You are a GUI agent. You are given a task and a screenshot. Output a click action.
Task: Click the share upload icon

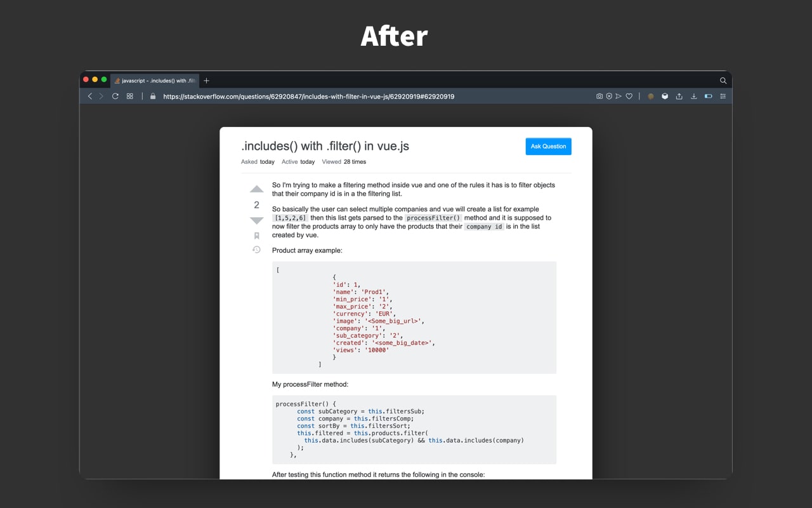click(679, 97)
